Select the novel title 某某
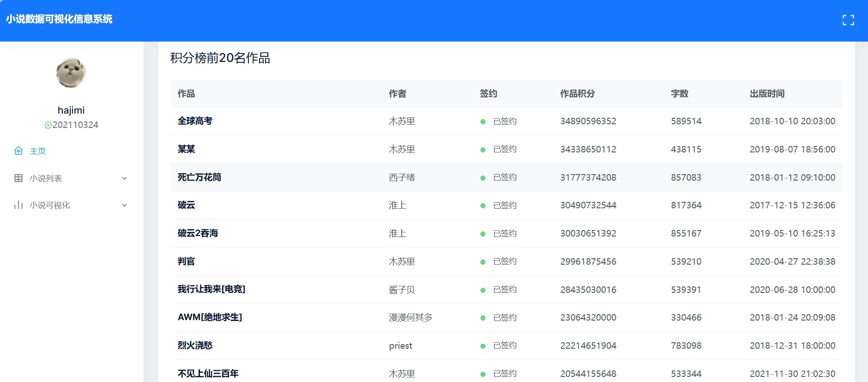This screenshot has width=868, height=382. coord(186,149)
